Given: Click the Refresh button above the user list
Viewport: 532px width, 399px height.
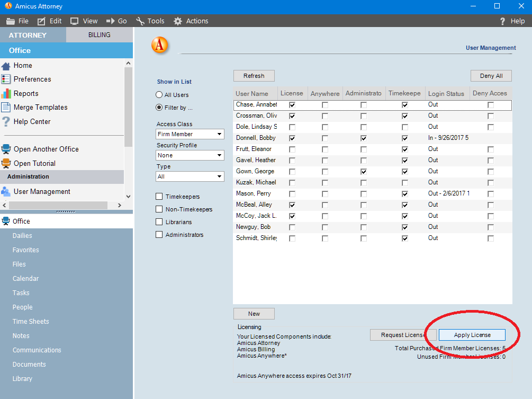Looking at the screenshot, I should tap(254, 76).
